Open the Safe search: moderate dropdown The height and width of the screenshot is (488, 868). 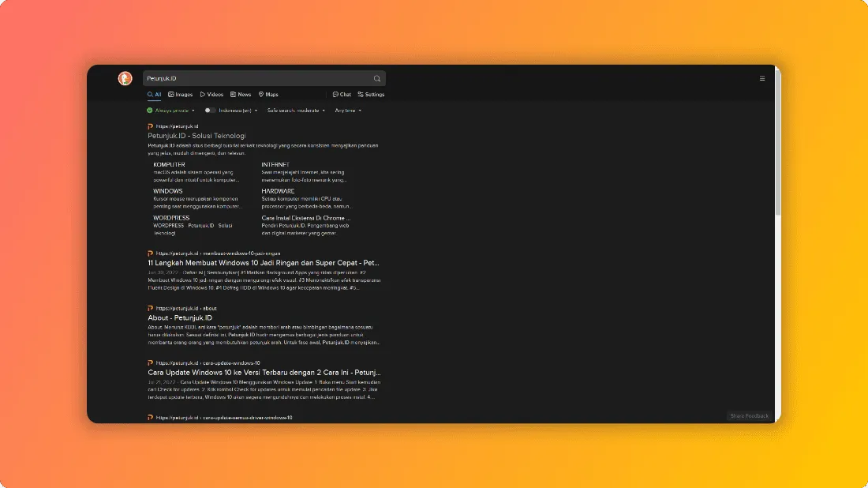296,111
